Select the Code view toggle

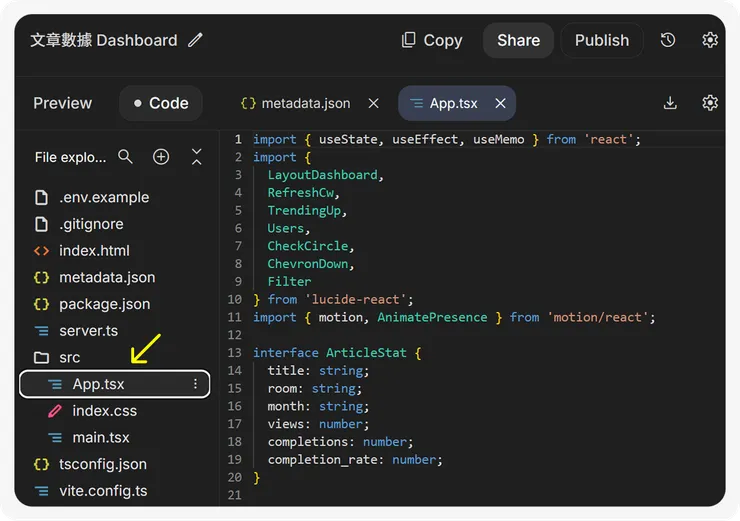160,103
